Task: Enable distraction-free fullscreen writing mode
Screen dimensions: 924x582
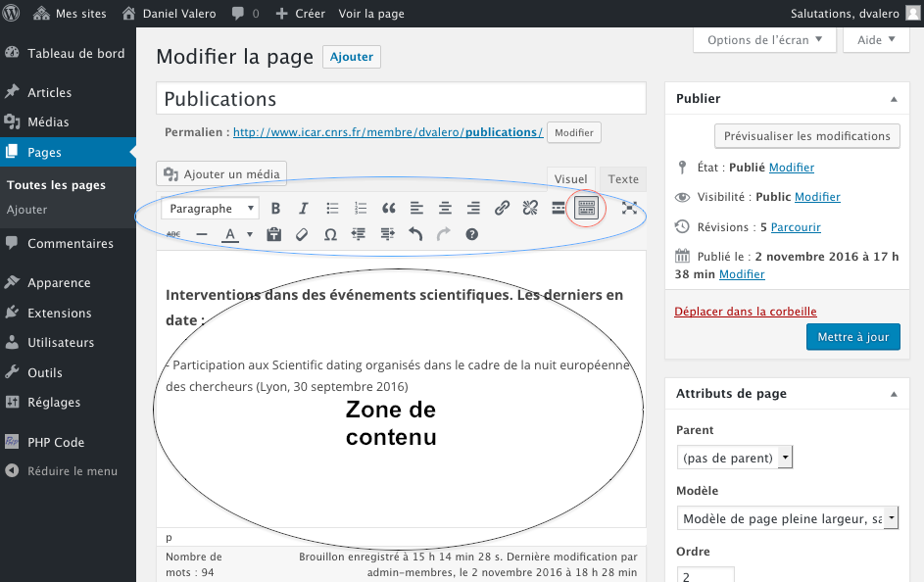Action: 629,208
